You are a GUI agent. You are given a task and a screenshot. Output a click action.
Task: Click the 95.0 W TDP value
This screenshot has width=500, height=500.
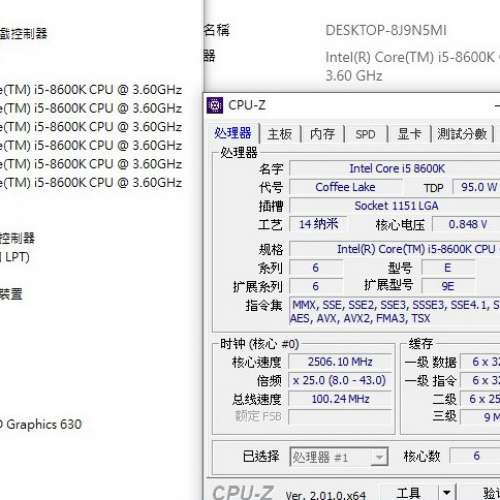click(477, 187)
